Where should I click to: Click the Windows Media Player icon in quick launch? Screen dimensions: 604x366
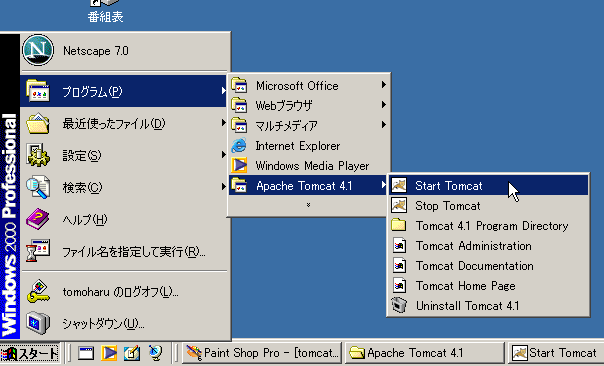[x=109, y=353]
